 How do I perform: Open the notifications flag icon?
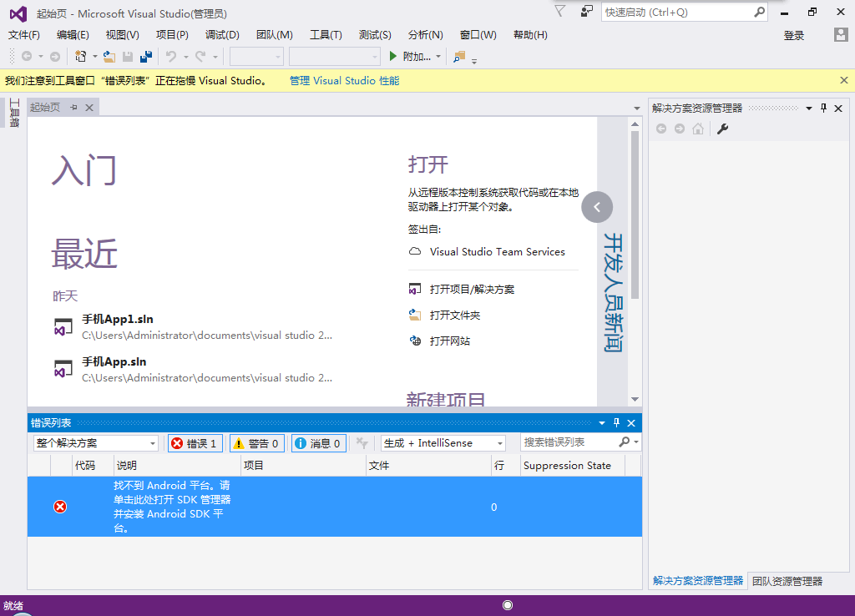pyautogui.click(x=559, y=12)
